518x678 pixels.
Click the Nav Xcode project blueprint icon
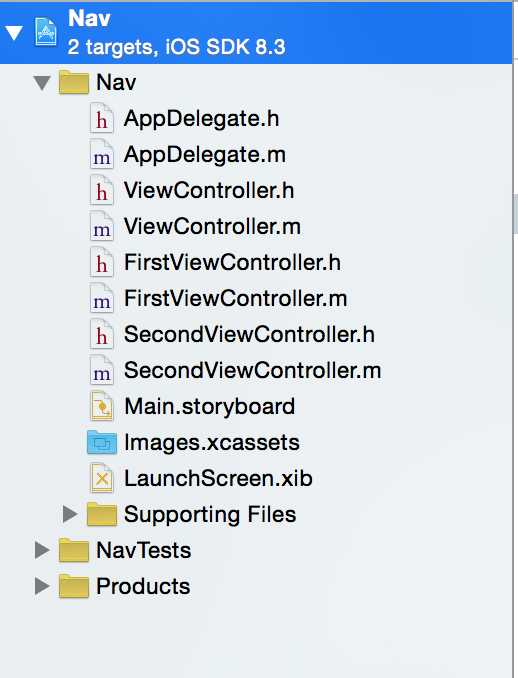click(45, 32)
